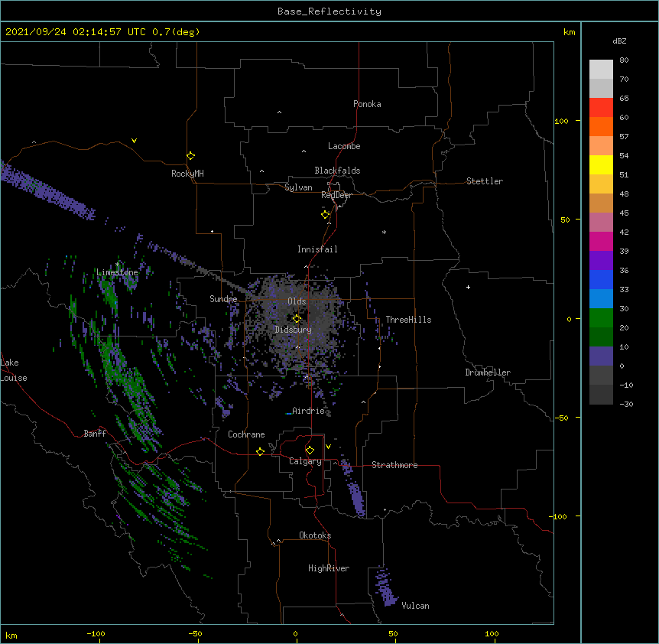
Task: Click the red 65 dBZ legend swatch
Action: [x=601, y=108]
